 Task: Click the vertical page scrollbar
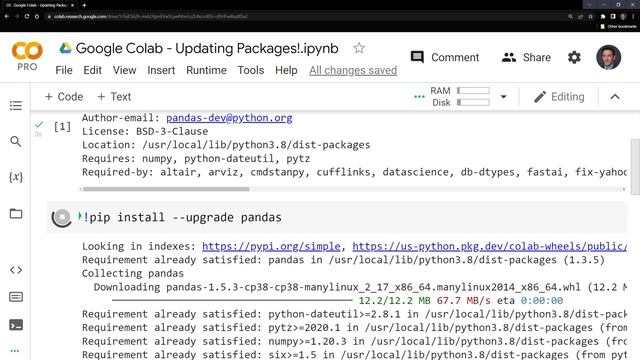pyautogui.click(x=635, y=167)
